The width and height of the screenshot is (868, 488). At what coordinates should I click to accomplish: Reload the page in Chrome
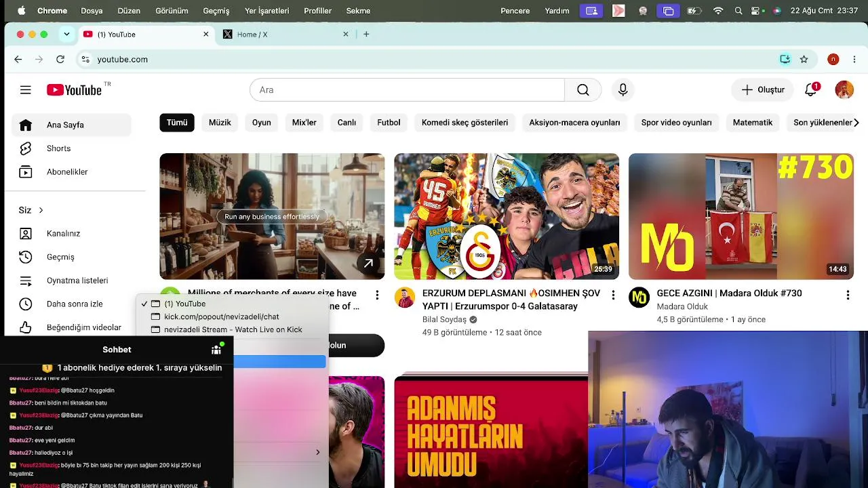pyautogui.click(x=60, y=60)
